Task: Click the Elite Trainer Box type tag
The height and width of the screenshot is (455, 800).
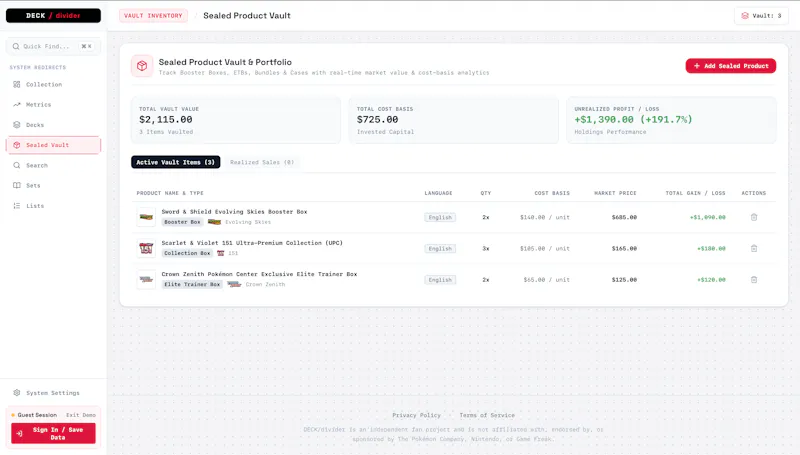Action: 192,284
